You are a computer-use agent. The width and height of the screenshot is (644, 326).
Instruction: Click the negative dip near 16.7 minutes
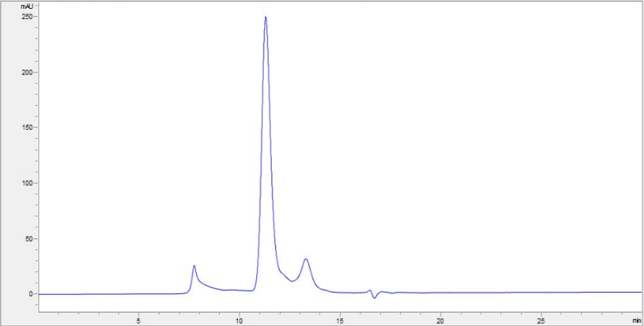[374, 298]
